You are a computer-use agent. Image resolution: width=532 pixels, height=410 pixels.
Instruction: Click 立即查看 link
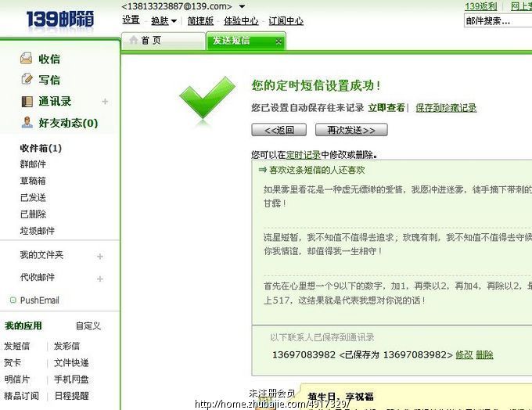386,108
